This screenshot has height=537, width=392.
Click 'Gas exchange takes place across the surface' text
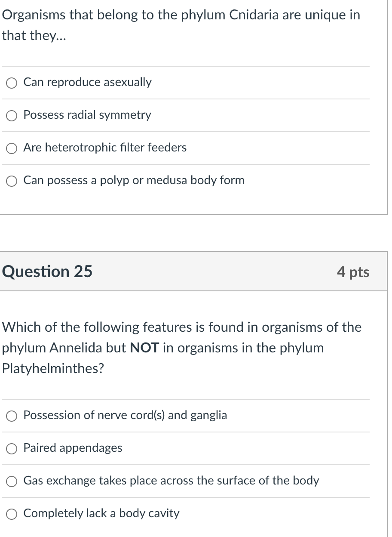[x=171, y=481]
